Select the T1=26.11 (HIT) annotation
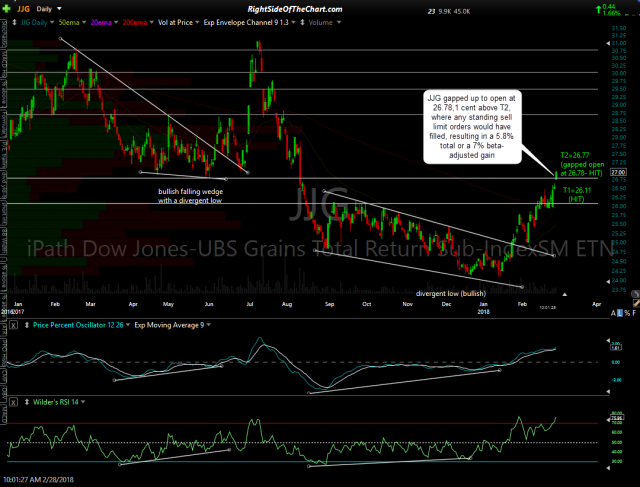Screen dimensions: 640x487 tap(577, 195)
